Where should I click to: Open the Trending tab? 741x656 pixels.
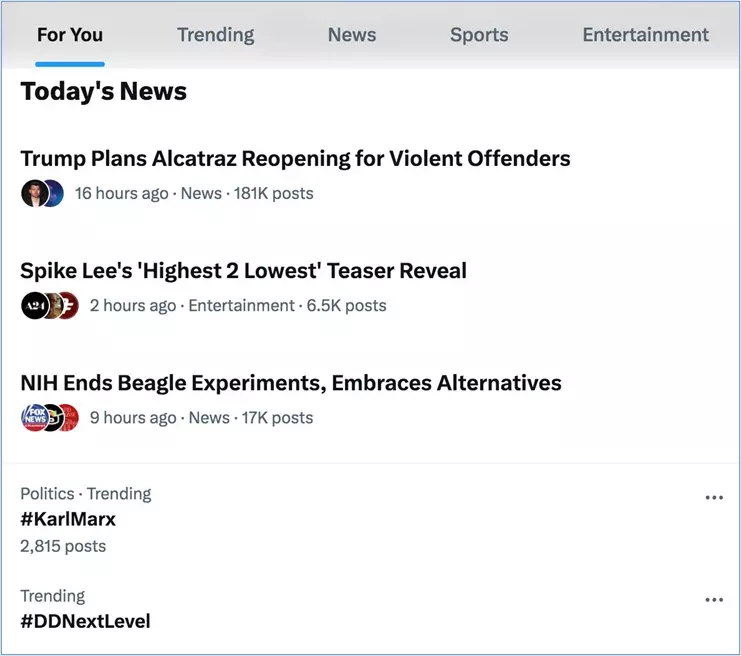(215, 35)
